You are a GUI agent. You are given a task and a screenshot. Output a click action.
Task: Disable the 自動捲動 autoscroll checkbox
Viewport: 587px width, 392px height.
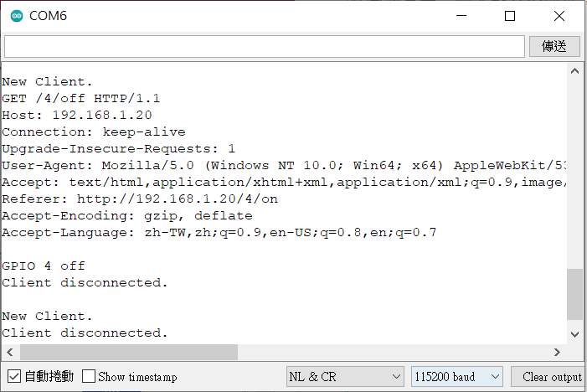pyautogui.click(x=14, y=377)
